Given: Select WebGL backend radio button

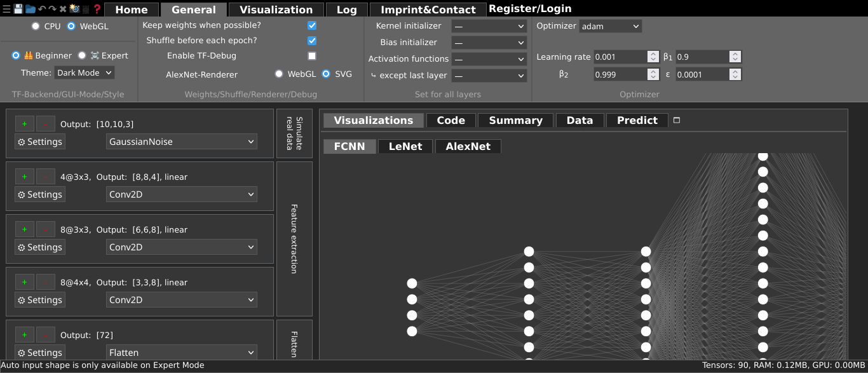Looking at the screenshot, I should point(71,26).
